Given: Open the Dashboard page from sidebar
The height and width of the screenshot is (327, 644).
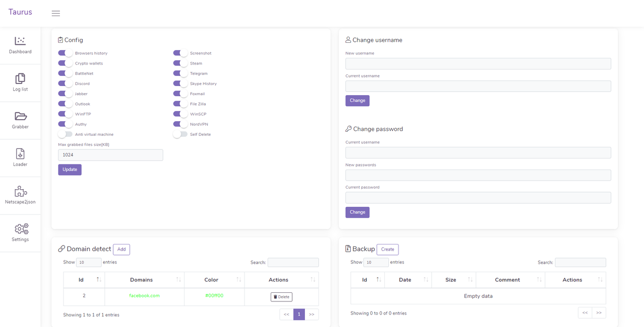Looking at the screenshot, I should tap(20, 45).
